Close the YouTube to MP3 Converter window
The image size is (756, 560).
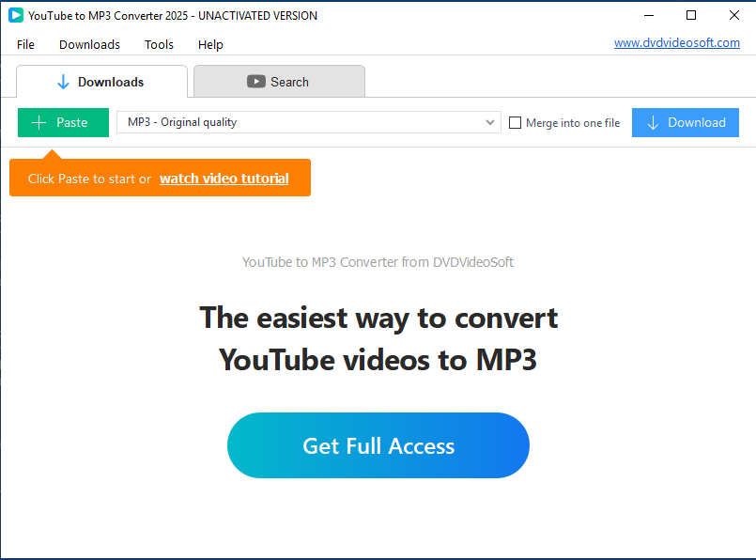pyautogui.click(x=734, y=15)
